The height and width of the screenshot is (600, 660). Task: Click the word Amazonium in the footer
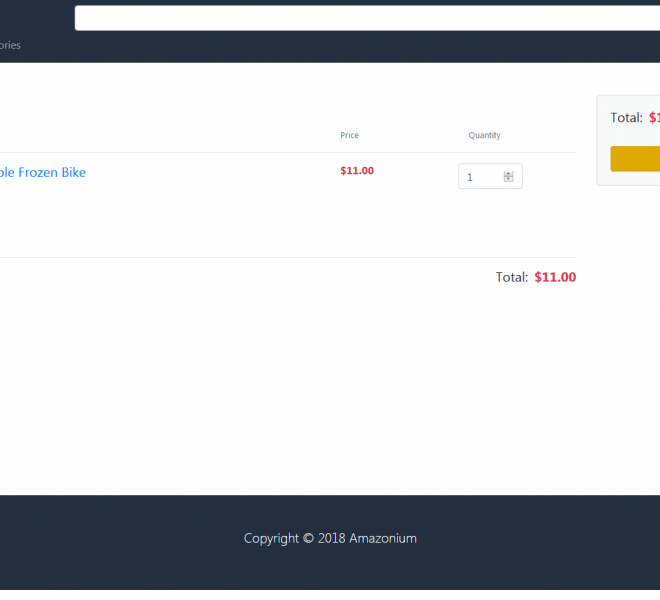pyautogui.click(x=383, y=538)
